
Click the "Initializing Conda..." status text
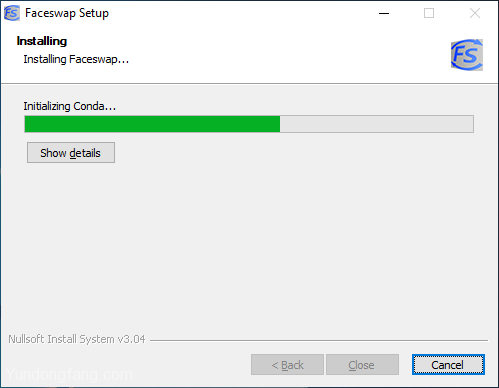[x=70, y=106]
